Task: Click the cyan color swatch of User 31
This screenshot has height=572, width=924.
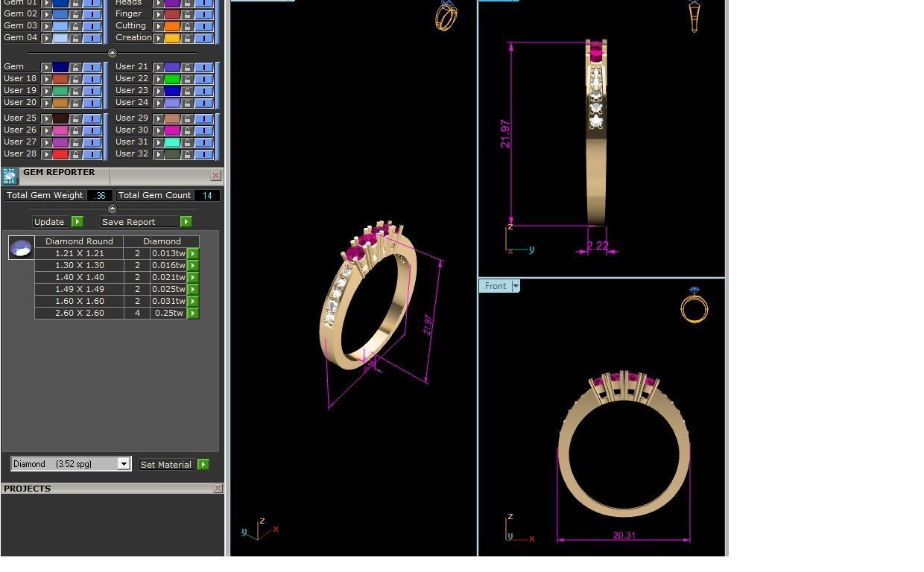Action: click(172, 142)
